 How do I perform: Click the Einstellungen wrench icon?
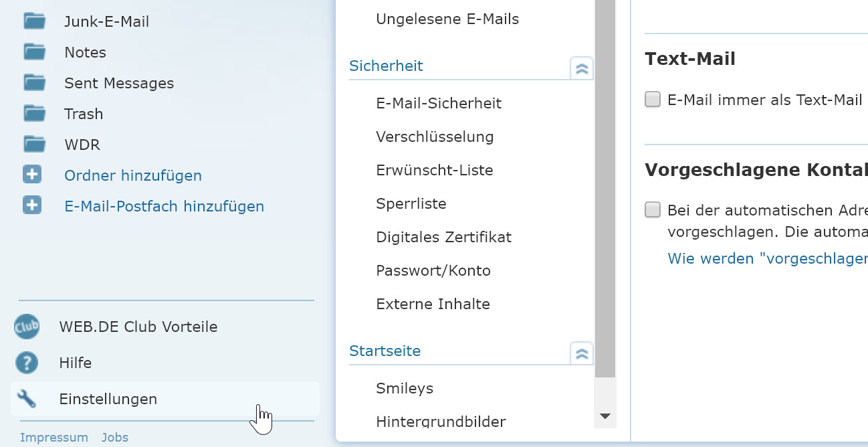[27, 399]
